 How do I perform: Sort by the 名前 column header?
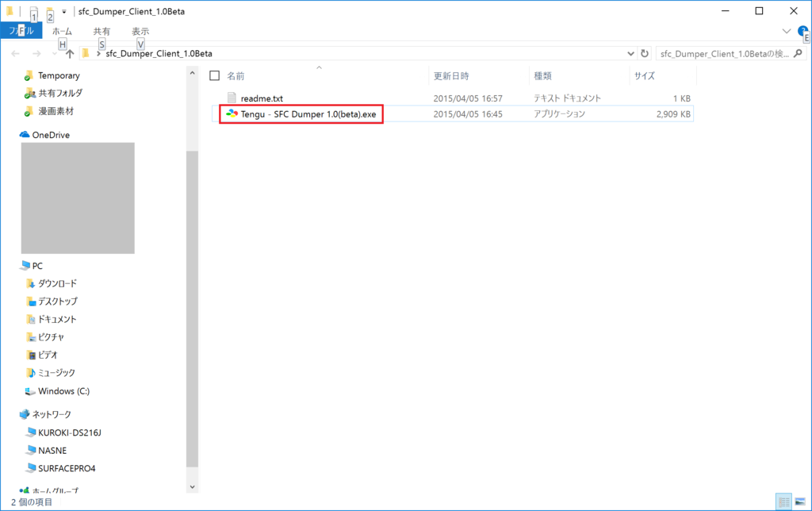coord(236,76)
